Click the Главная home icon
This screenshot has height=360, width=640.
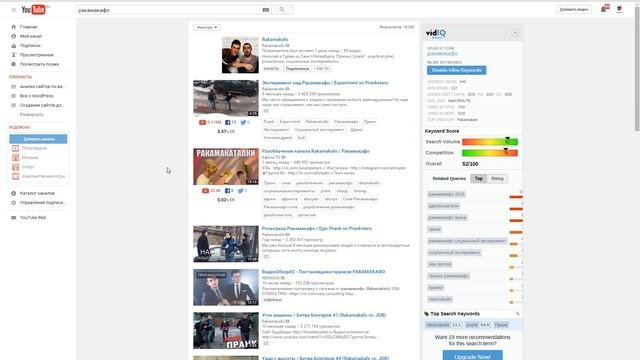pyautogui.click(x=13, y=27)
